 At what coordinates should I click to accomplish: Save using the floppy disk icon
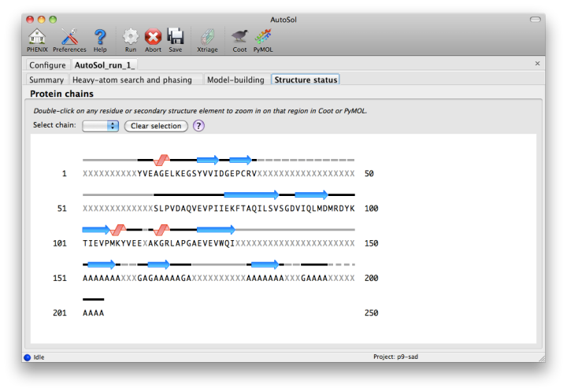point(175,37)
